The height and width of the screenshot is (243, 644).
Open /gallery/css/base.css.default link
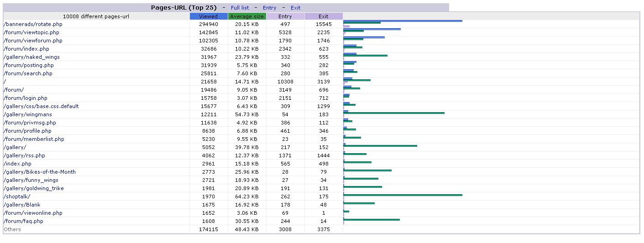(41, 106)
